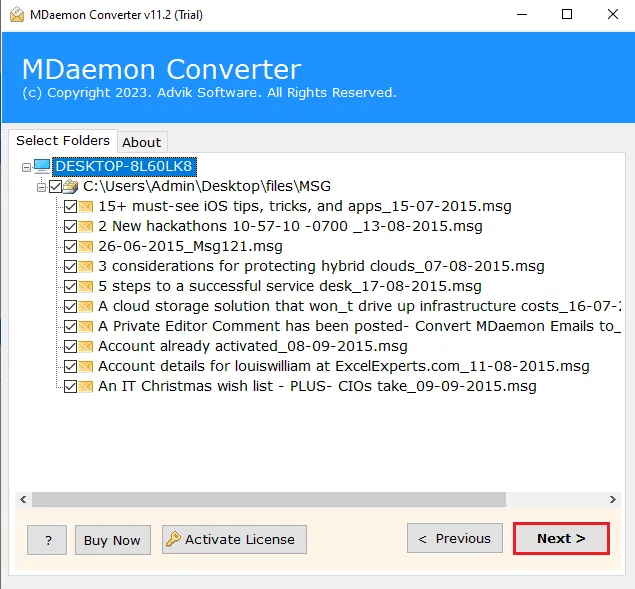This screenshot has width=635, height=589.
Task: Click envelope icon of 26-06-2015_Msg121.msg
Action: (86, 246)
